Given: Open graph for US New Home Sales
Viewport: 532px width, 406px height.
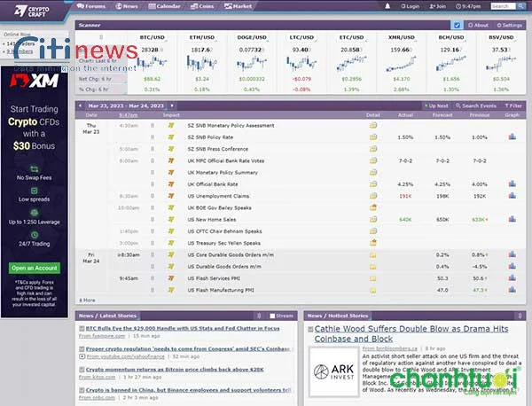Looking at the screenshot, I should (512, 219).
